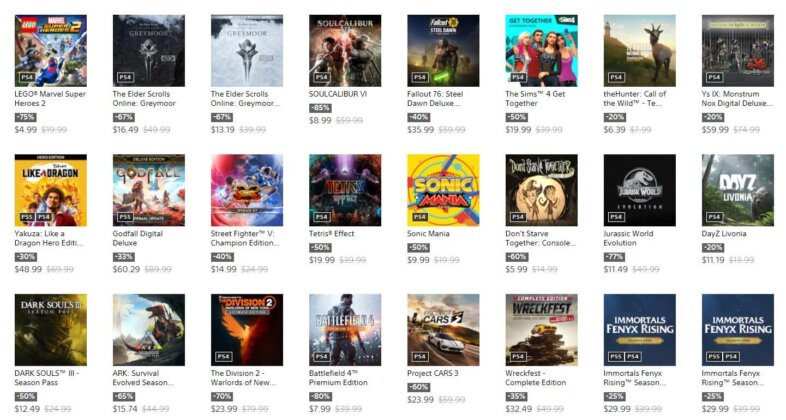786x420 pixels.
Task: Click the Don't Starve Together title text
Action: coord(540,238)
